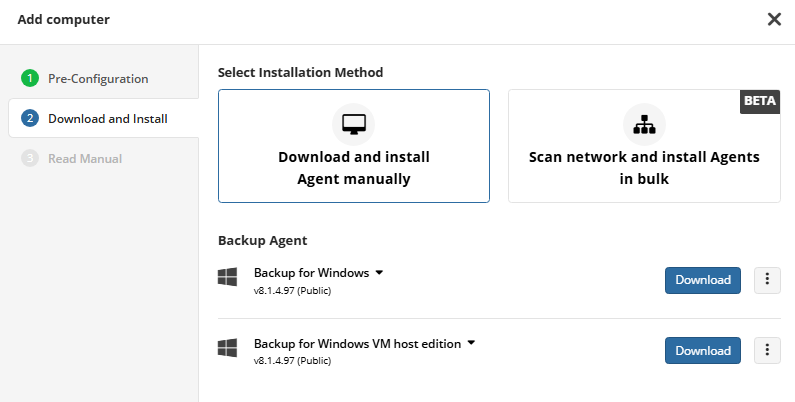This screenshot has width=795, height=402.
Task: Choose 'Scan network and install Agents in bulk' text
Action: [x=644, y=168]
